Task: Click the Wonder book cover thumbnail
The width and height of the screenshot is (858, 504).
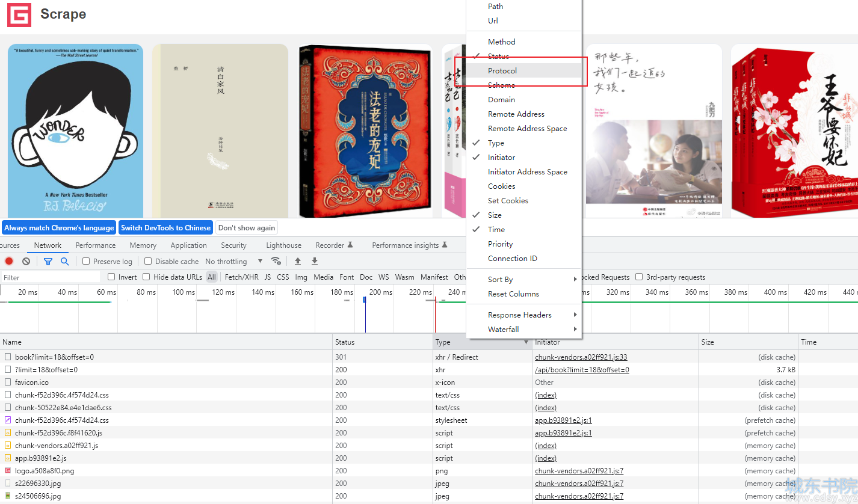Action: 75,131
